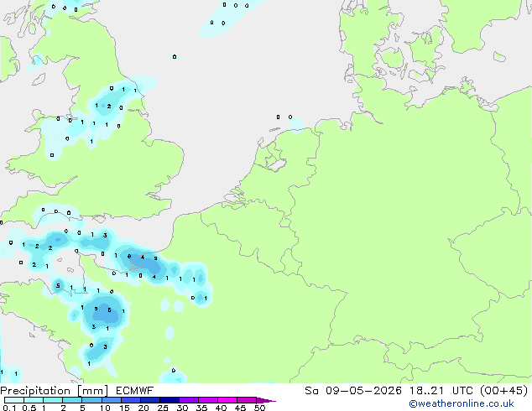Click the above-50 mm legend arrow tip
Viewport: 532px width, 411px height.
pyautogui.click(x=266, y=400)
